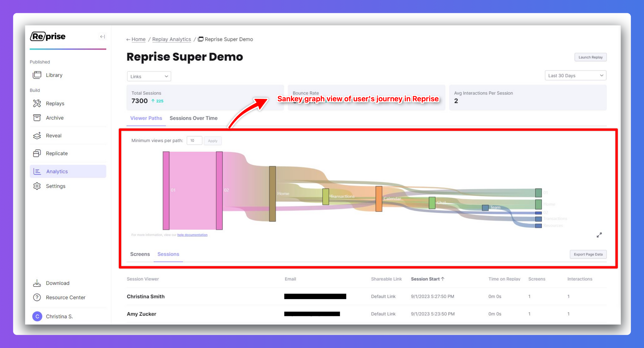Click the orange Calendar node

tap(379, 199)
